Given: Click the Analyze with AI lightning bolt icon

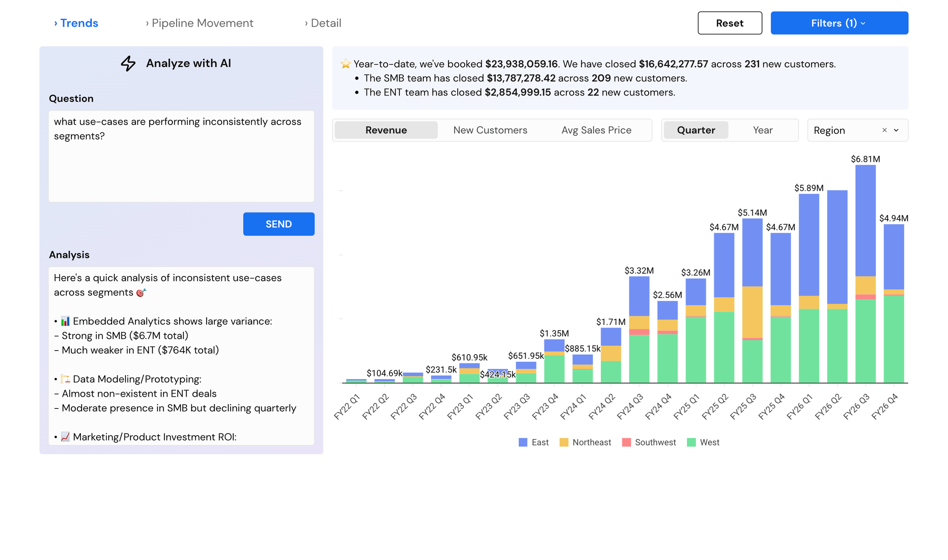Looking at the screenshot, I should [128, 63].
